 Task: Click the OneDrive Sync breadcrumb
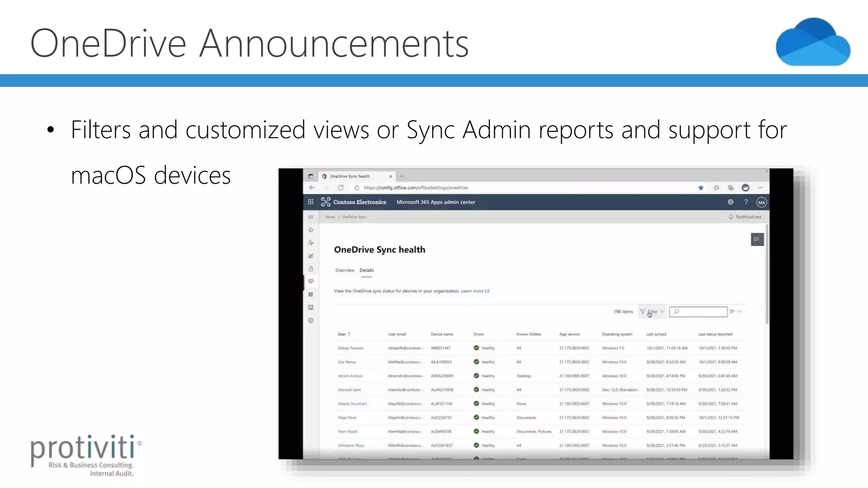point(354,217)
